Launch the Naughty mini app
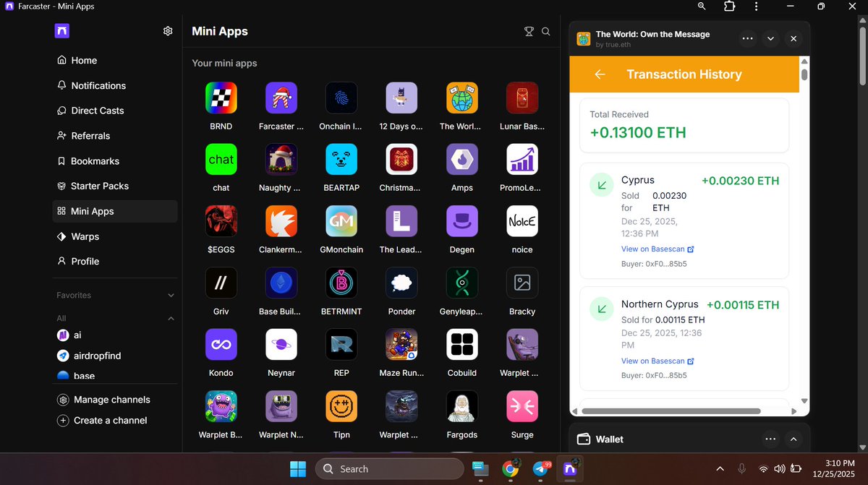 [x=281, y=159]
